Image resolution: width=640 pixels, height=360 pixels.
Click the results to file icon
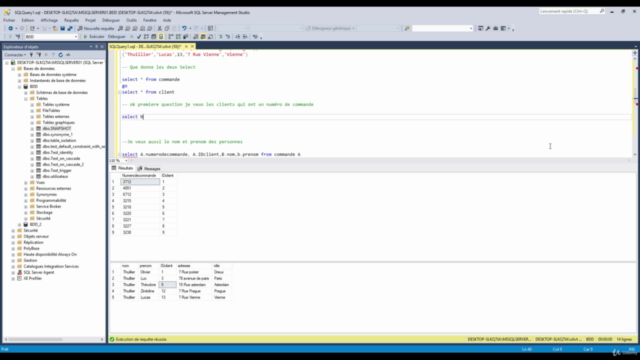(211, 37)
